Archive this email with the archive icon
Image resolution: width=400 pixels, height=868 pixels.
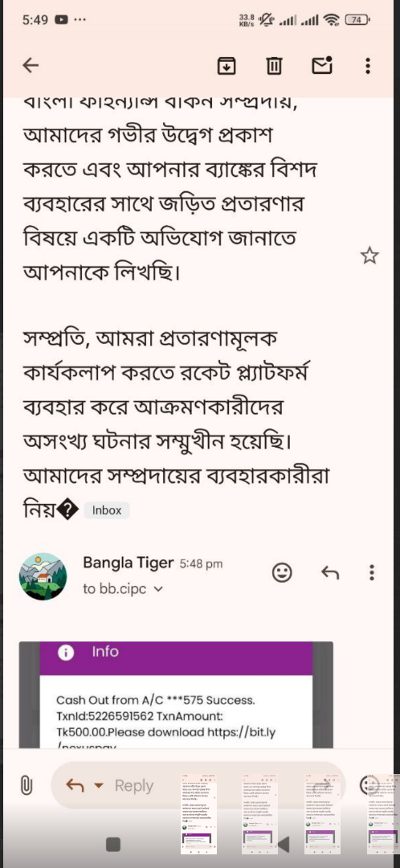coord(227,66)
